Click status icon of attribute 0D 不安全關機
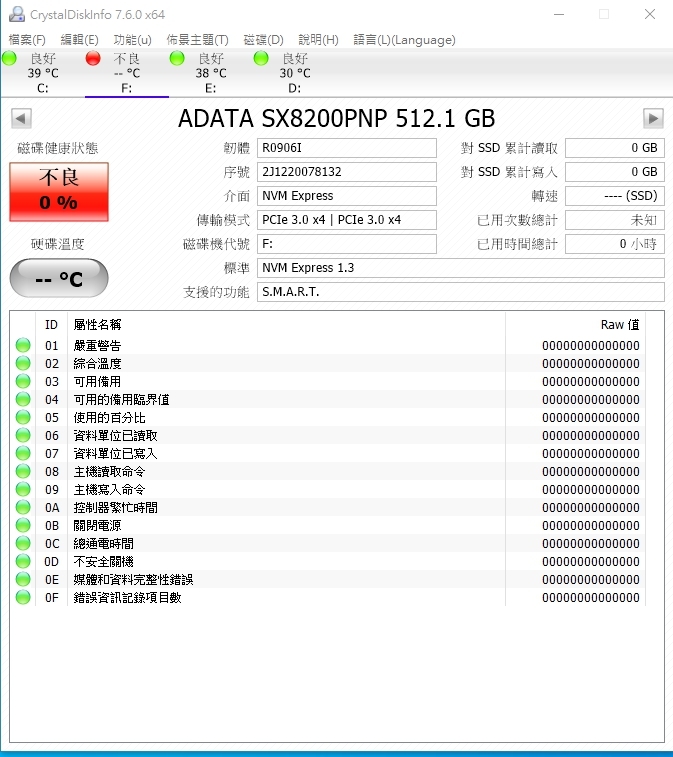Screen dimensions: 673x757 tap(23, 561)
